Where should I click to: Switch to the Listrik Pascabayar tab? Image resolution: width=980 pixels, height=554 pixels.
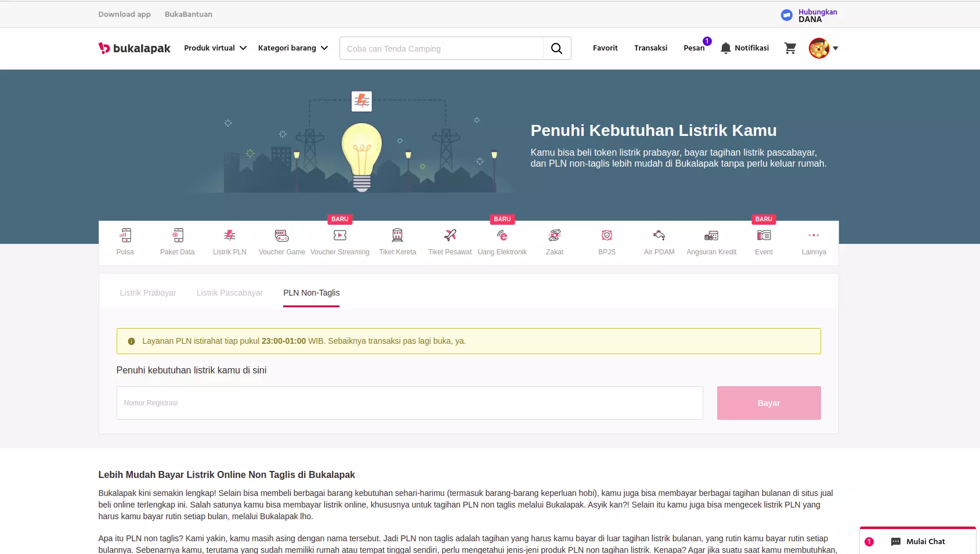click(230, 293)
